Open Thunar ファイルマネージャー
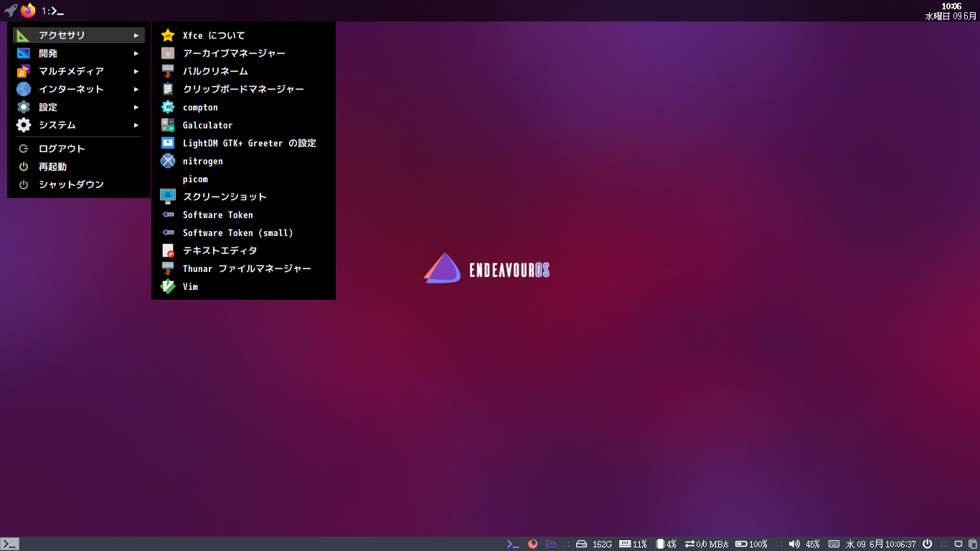 pos(243,268)
